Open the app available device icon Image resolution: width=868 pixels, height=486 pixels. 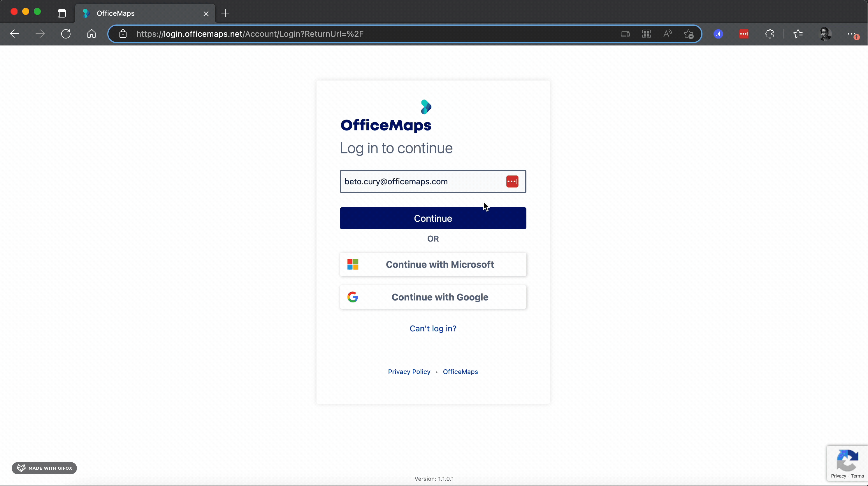click(x=625, y=34)
